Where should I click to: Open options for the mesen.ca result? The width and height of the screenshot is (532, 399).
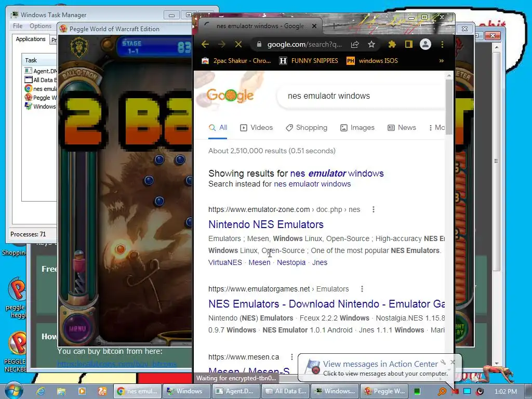tap(292, 357)
